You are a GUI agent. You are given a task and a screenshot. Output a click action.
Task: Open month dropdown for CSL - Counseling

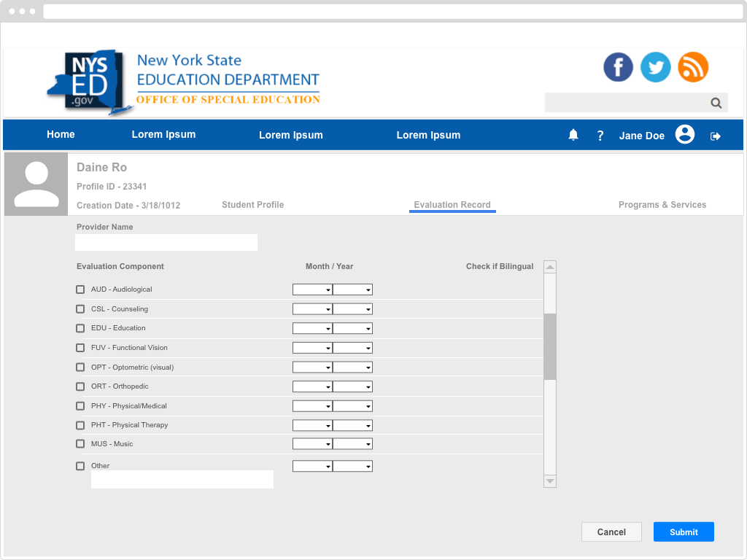(x=312, y=309)
